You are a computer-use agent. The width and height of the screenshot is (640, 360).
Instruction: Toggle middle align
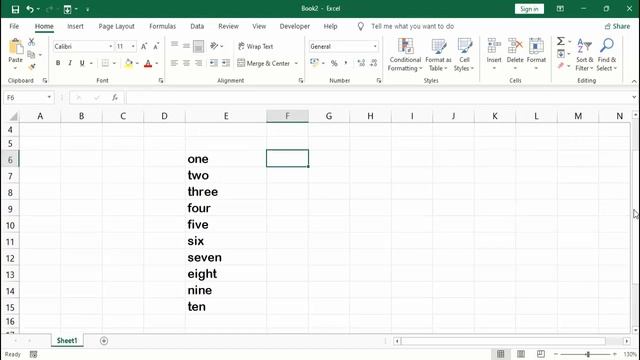tap(186, 46)
